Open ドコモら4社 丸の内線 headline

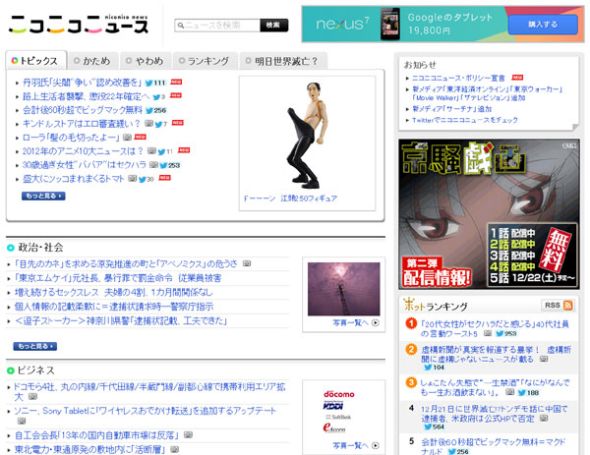(149, 391)
